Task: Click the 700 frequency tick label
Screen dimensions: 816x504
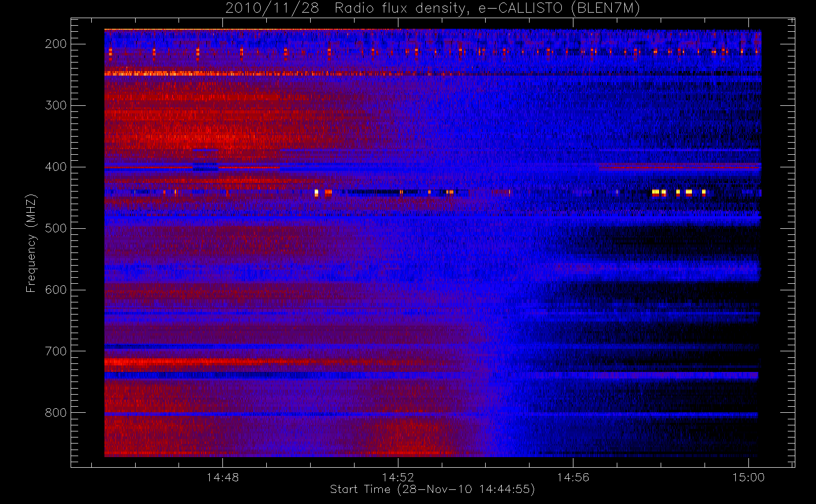Action: point(55,351)
